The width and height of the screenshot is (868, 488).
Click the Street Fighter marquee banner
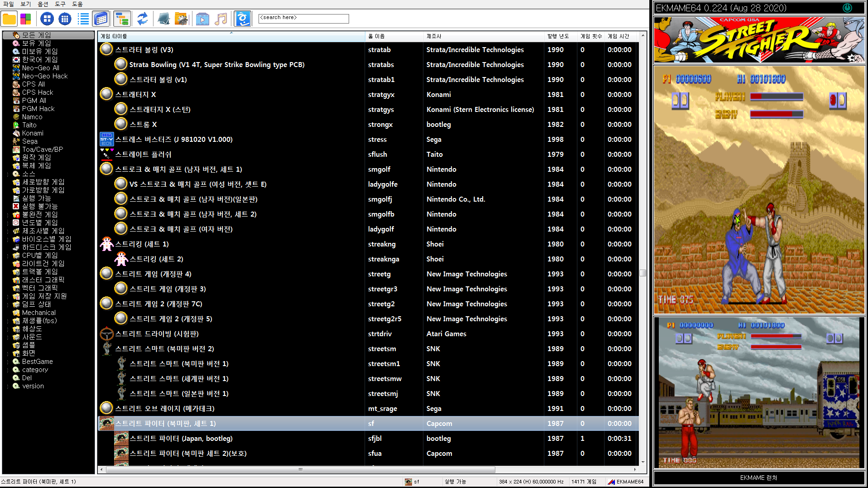coord(759,39)
